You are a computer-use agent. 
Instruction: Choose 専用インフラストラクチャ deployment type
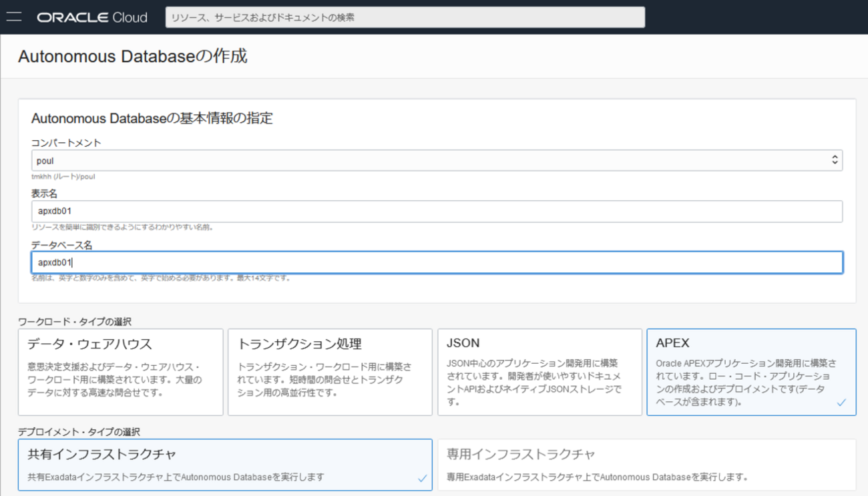point(646,465)
